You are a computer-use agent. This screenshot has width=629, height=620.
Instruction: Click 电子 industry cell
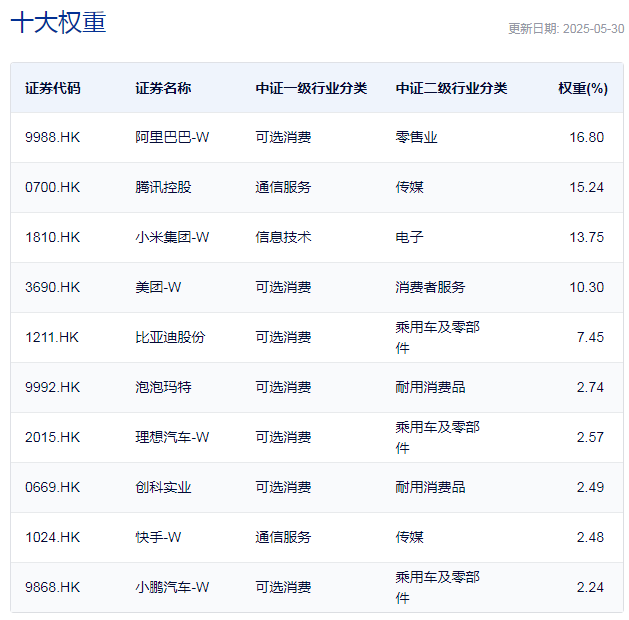coord(410,237)
